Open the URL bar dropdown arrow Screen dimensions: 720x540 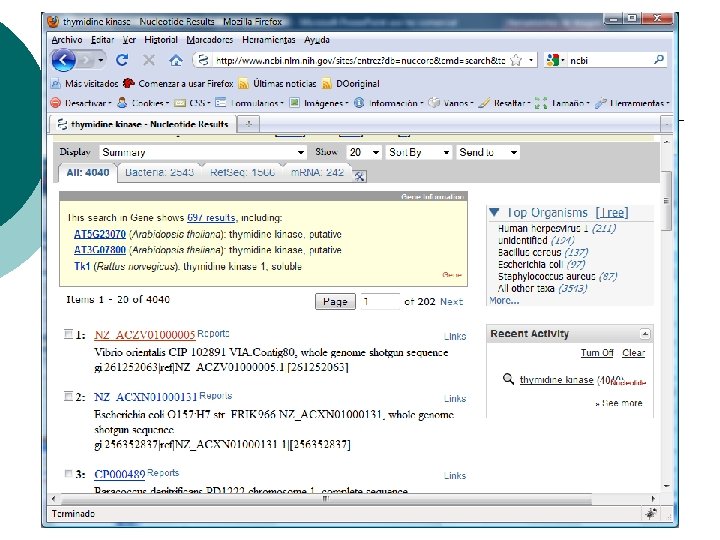531,60
